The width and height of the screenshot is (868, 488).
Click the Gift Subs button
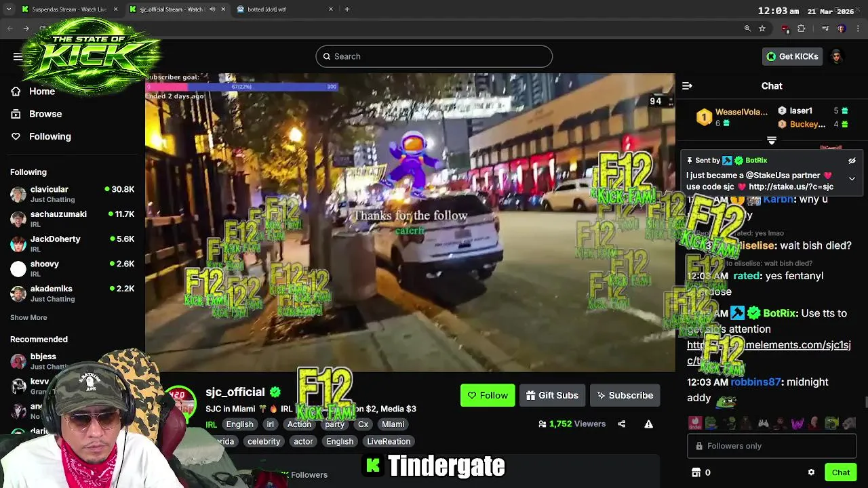point(552,395)
